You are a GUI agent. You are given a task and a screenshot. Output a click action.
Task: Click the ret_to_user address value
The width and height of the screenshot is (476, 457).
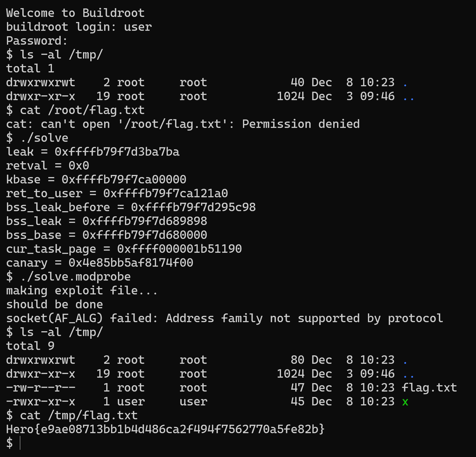click(x=165, y=193)
